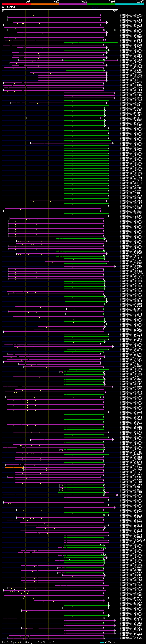Screen dimensions: 146x644
Task: Pick the UniRef100_B0X5W9 hit
Action: point(131,266)
